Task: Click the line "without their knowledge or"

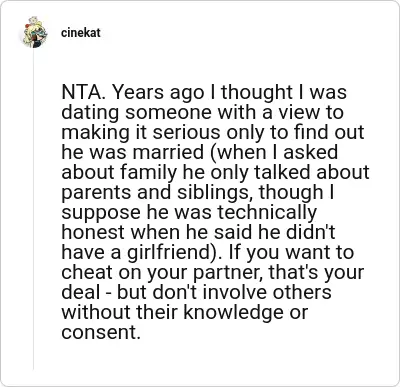Action: 185,312
